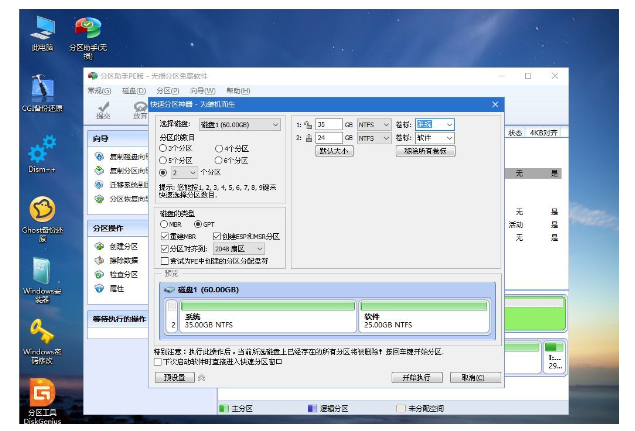Open the 常规(G) menu
Screen dimensions: 635x431
[x=99, y=91]
